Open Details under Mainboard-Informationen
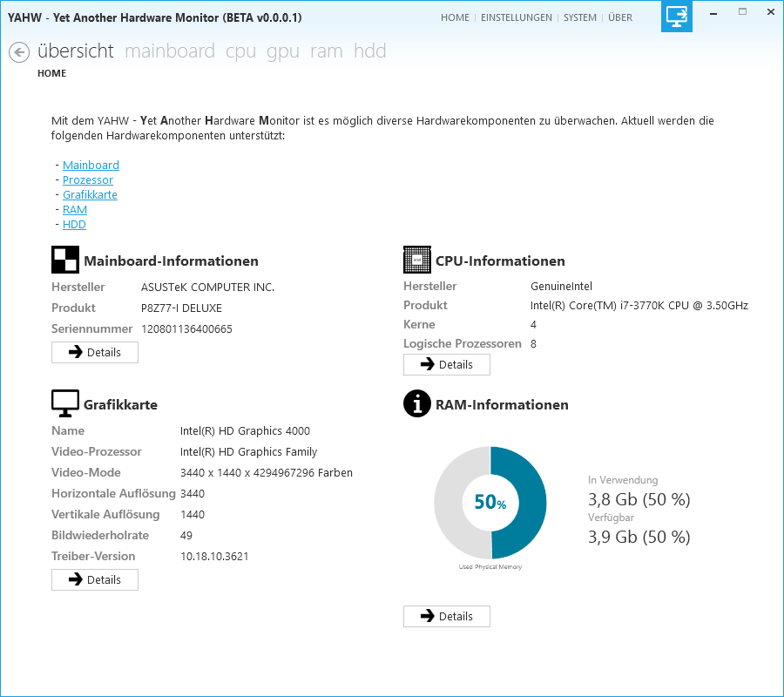This screenshot has height=697, width=784. click(95, 353)
